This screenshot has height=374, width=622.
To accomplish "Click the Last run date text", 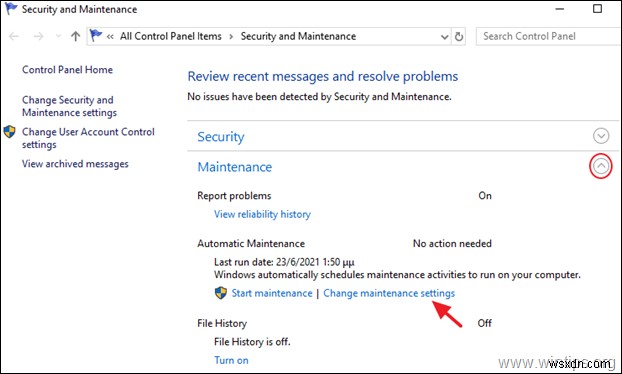I will tap(284, 262).
